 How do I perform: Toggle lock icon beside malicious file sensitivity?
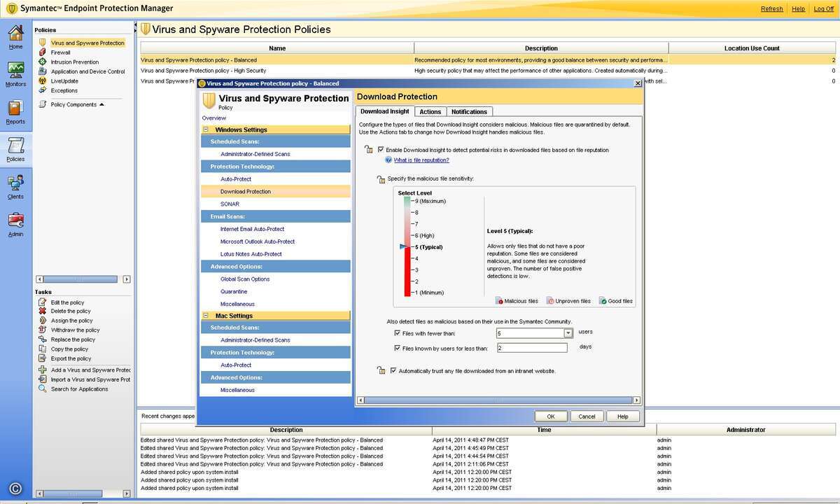[381, 179]
